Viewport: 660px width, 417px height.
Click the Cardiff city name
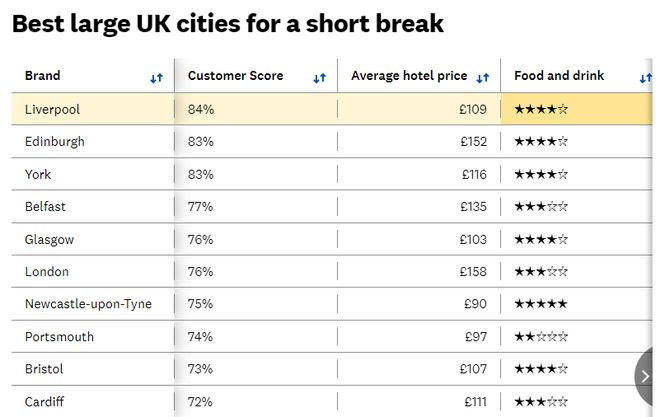pyautogui.click(x=46, y=402)
